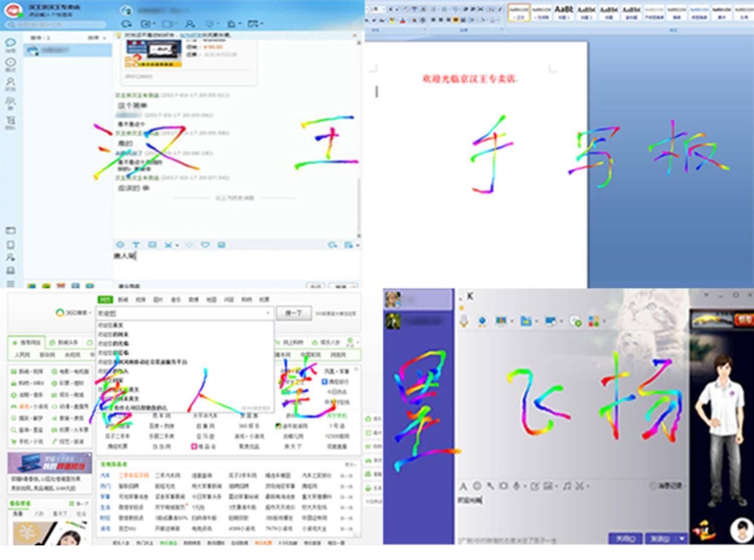Open the product thumbnail image in Wangwang chat

pyautogui.click(x=153, y=54)
